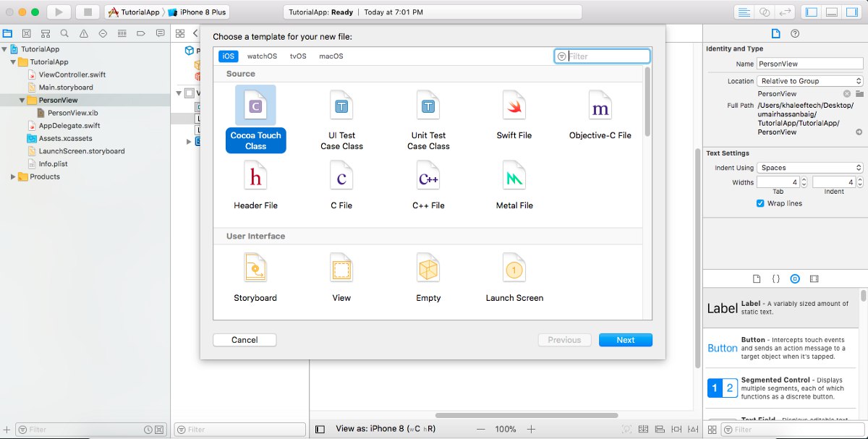
Task: Switch to Standard editor
Action: [x=743, y=12]
